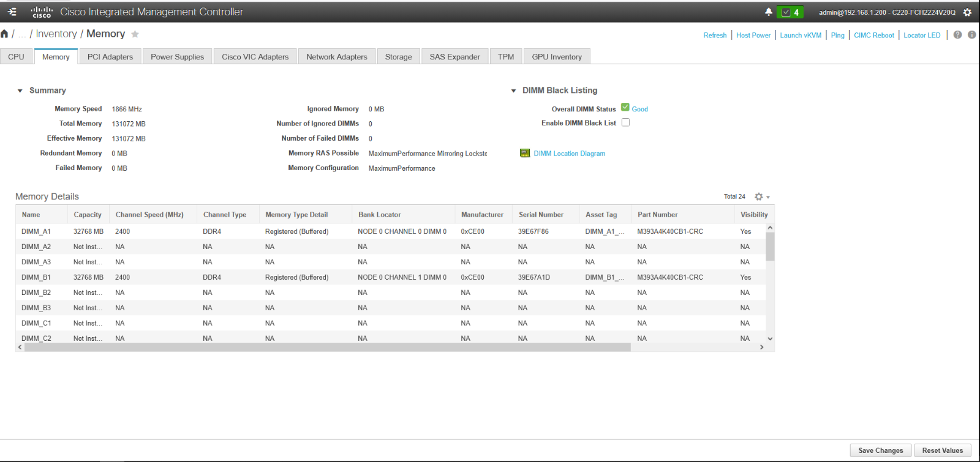Viewport: 980px width, 462px height.
Task: Click the table scroll down arrow
Action: click(770, 338)
